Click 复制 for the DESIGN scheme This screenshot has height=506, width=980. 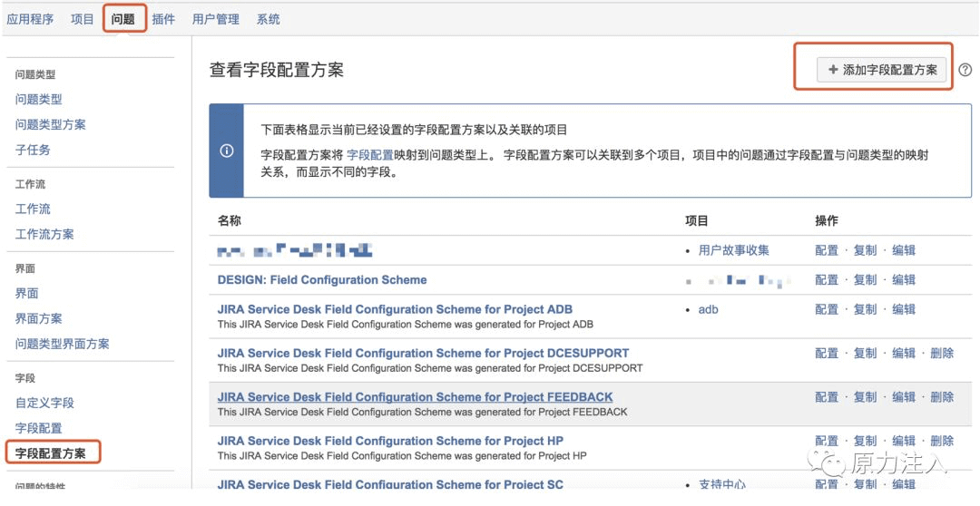pyautogui.click(x=866, y=280)
